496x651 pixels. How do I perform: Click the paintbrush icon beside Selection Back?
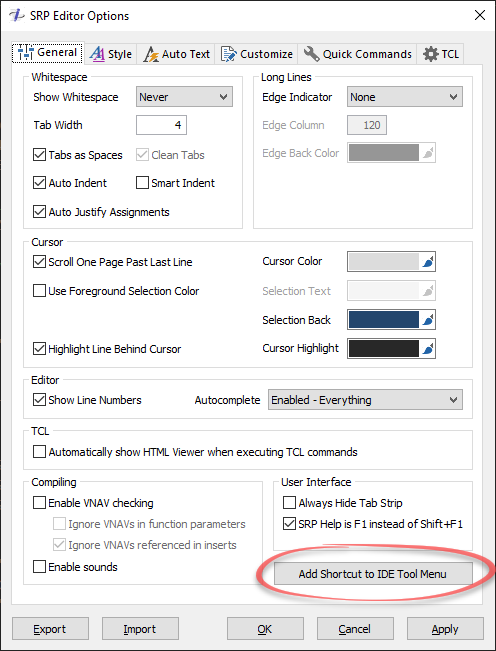(428, 320)
